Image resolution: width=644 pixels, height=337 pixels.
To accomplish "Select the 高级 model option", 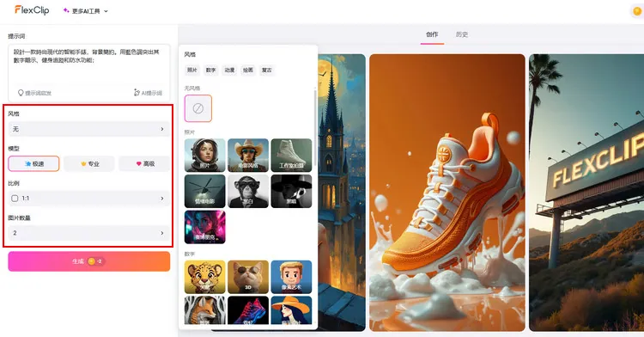I will click(144, 163).
